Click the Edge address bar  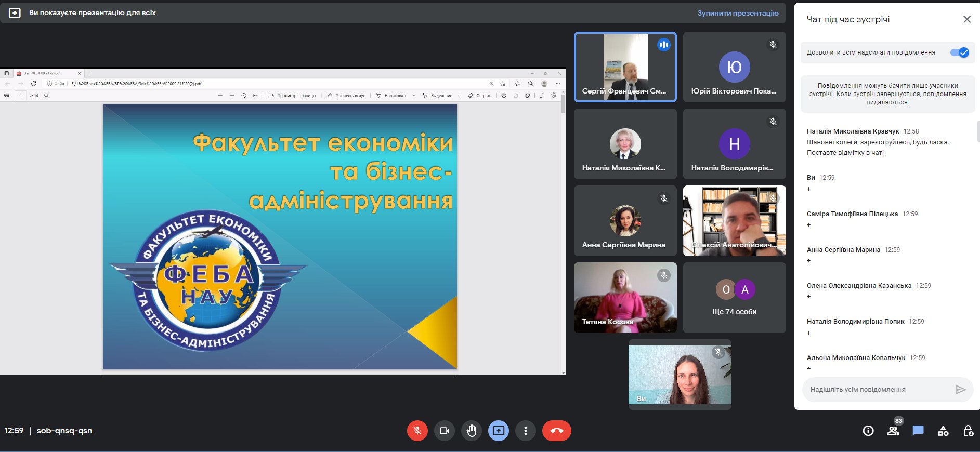[x=276, y=84]
